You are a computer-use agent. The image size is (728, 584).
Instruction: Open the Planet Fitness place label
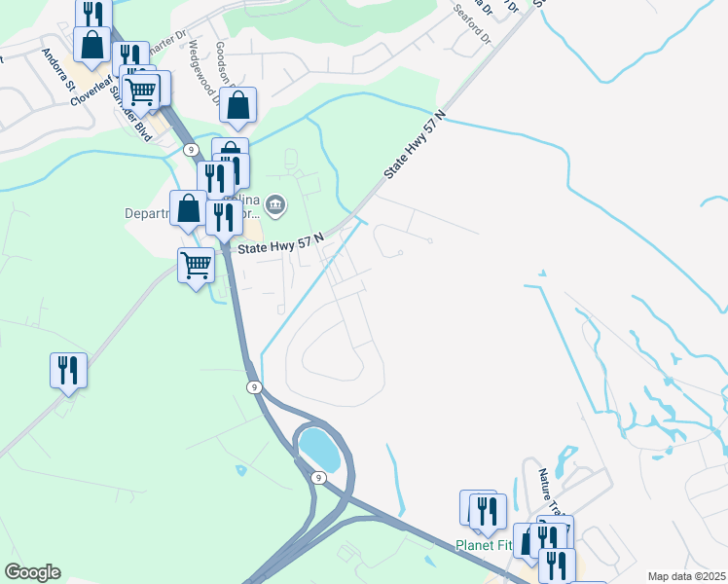[x=484, y=545]
